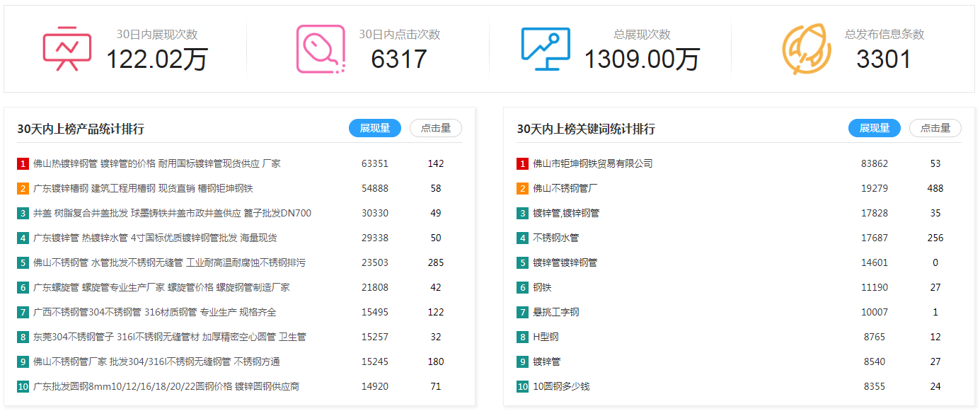980x411 pixels.
Task: Click keyword 佛山不锈钢管厂
Action: point(565,188)
